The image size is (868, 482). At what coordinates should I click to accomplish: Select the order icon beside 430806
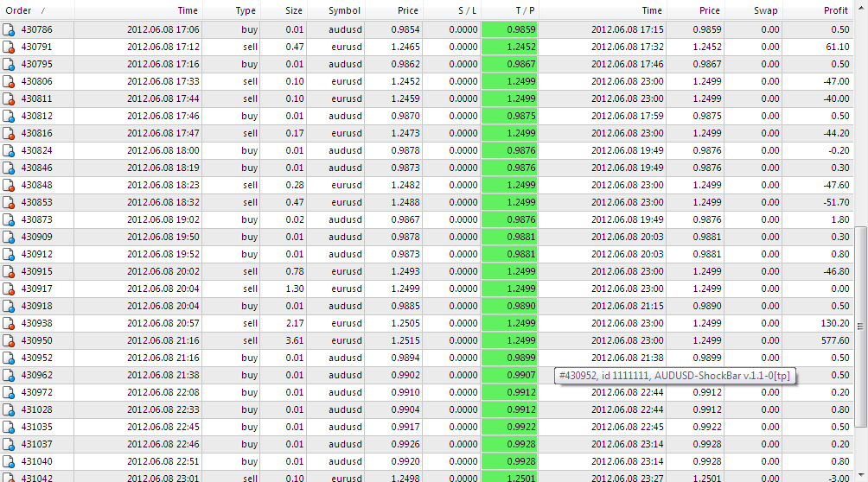tap(9, 81)
